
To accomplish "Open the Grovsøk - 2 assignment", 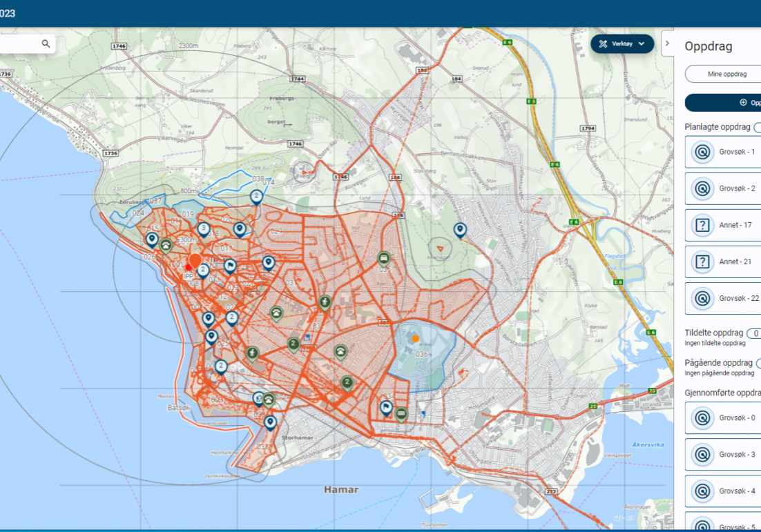I will (722, 188).
